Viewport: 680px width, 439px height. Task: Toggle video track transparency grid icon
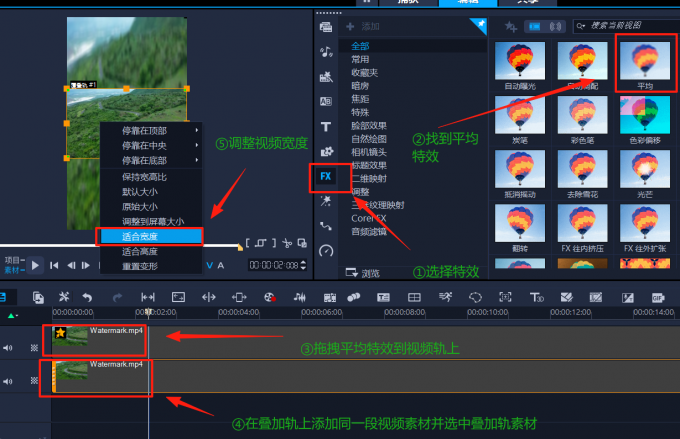[x=34, y=347]
